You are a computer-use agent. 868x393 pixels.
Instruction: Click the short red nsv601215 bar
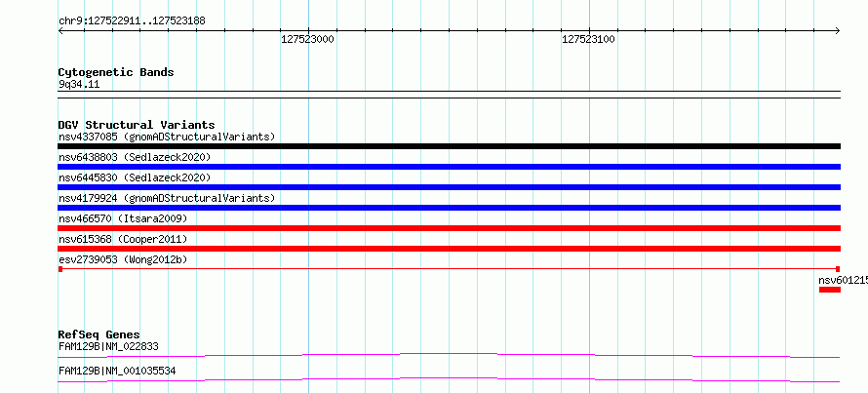click(830, 290)
